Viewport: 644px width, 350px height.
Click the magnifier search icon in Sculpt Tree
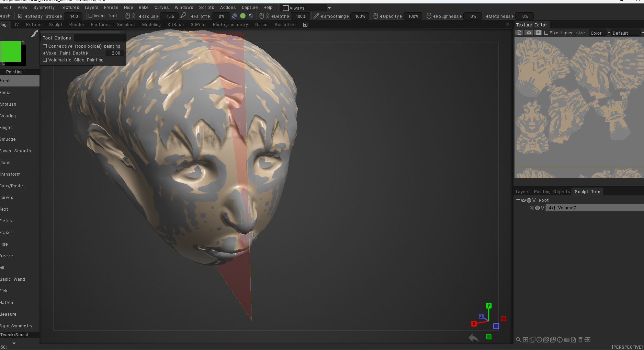pyautogui.click(x=518, y=340)
